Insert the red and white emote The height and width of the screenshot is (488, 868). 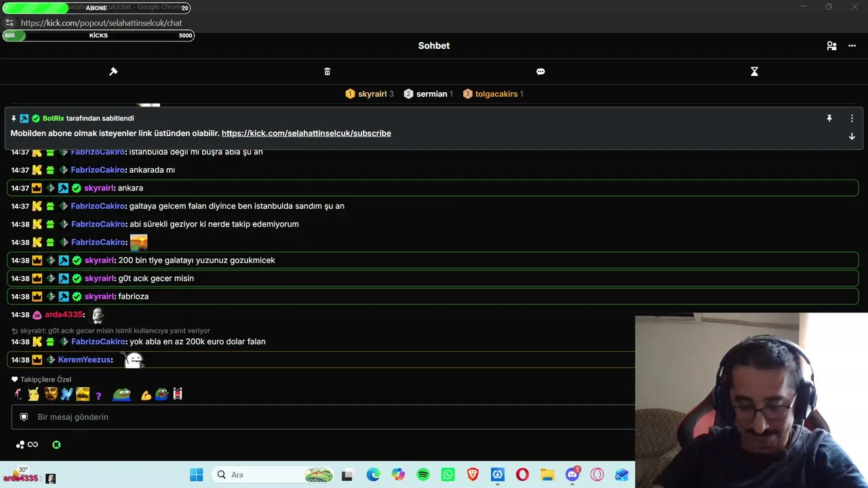(178, 394)
